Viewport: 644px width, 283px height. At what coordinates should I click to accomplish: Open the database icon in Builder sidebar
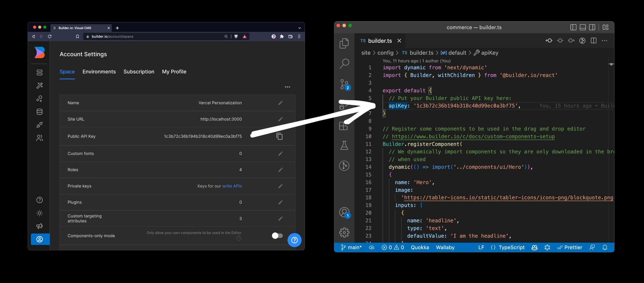coord(40,112)
